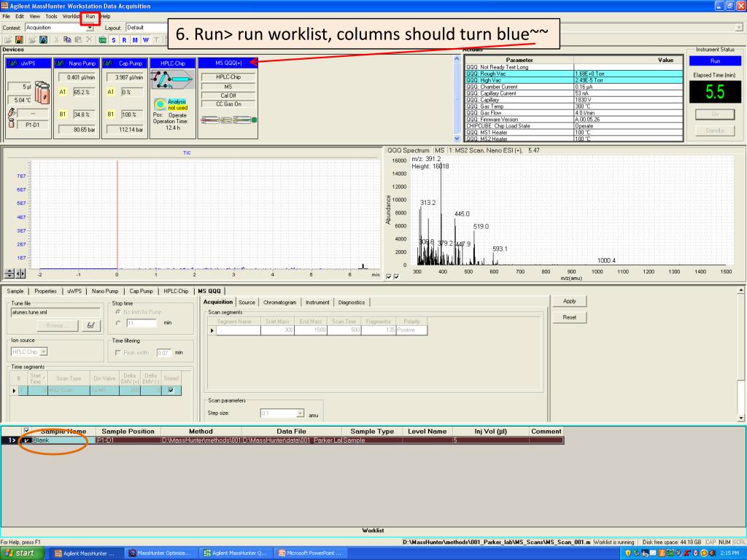
Task: Click the Apply button
Action: pyautogui.click(x=569, y=301)
